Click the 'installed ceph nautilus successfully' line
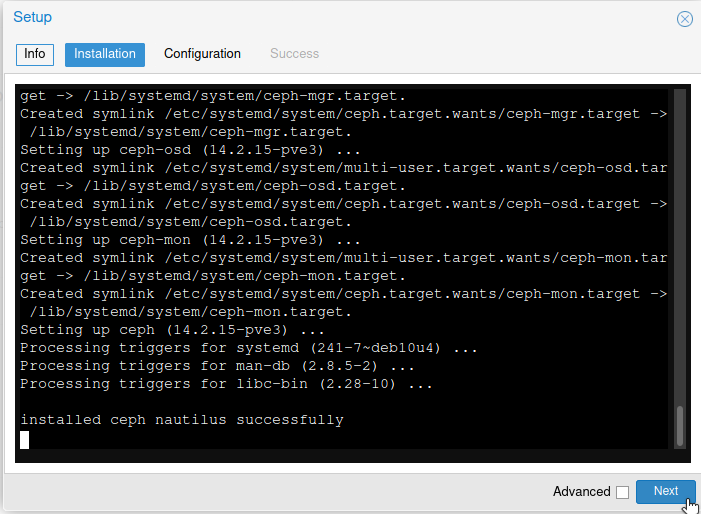 [x=182, y=420]
